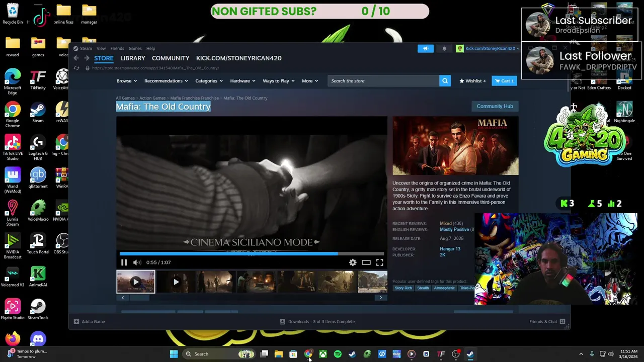
Task: Open File Explorer from the taskbar
Action: click(279, 354)
